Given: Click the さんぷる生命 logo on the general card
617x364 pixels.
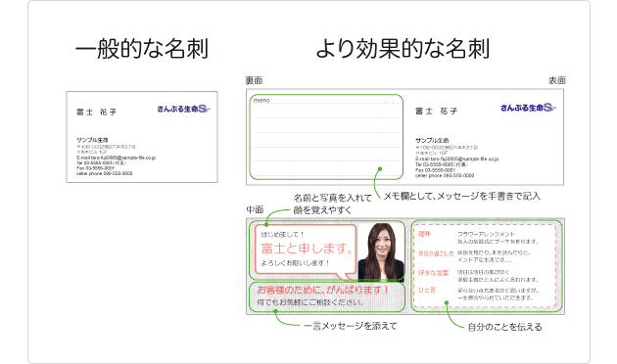Looking at the screenshot, I should click(x=183, y=109).
